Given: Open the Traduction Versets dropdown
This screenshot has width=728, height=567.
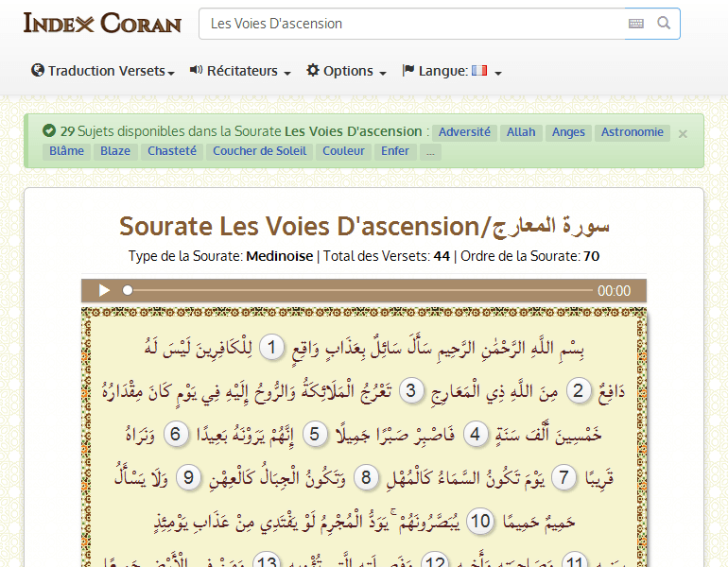Looking at the screenshot, I should click(103, 71).
